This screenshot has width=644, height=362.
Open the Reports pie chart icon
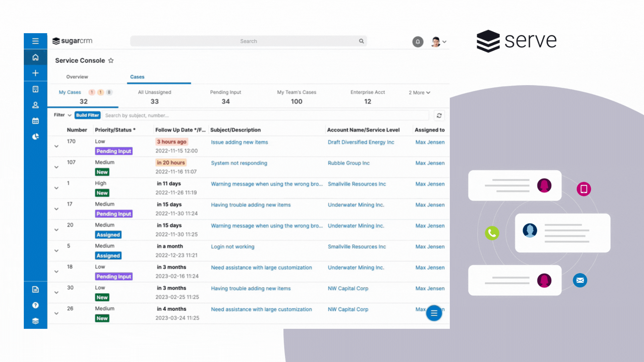point(35,136)
